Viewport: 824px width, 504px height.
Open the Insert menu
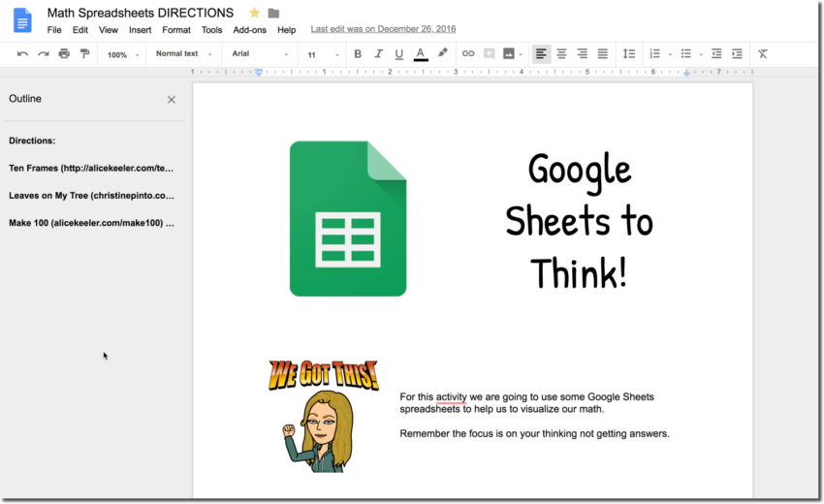coord(140,30)
